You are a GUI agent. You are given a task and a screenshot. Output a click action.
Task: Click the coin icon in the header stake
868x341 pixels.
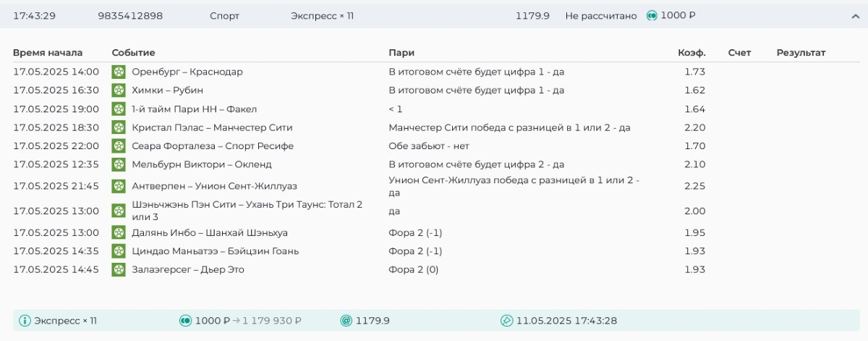[652, 15]
